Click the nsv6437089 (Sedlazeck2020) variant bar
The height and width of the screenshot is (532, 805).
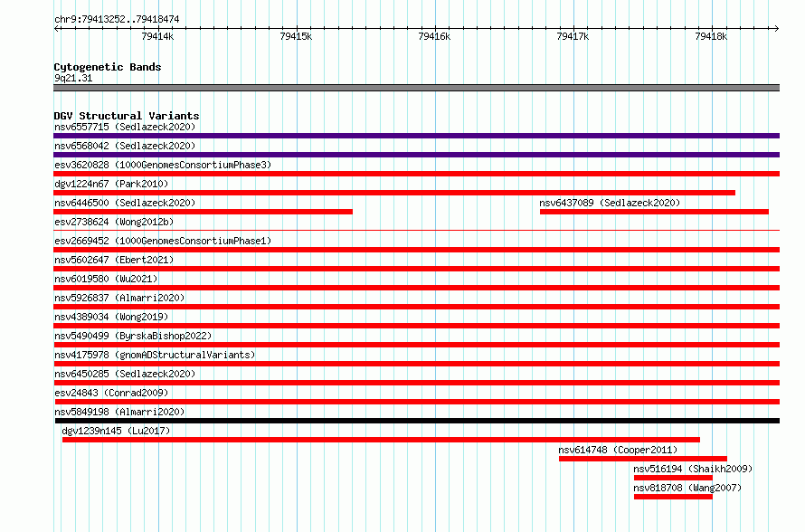pyautogui.click(x=654, y=212)
